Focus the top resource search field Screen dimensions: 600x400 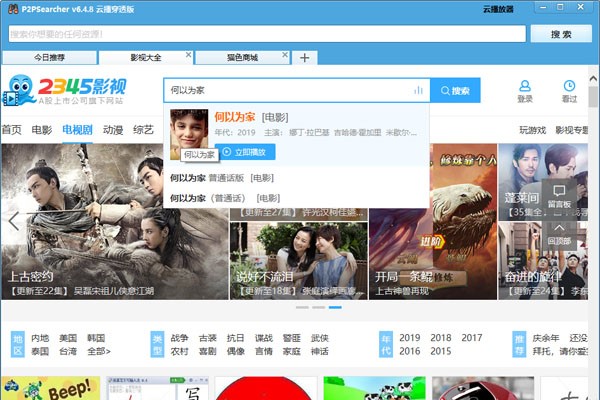tap(267, 34)
